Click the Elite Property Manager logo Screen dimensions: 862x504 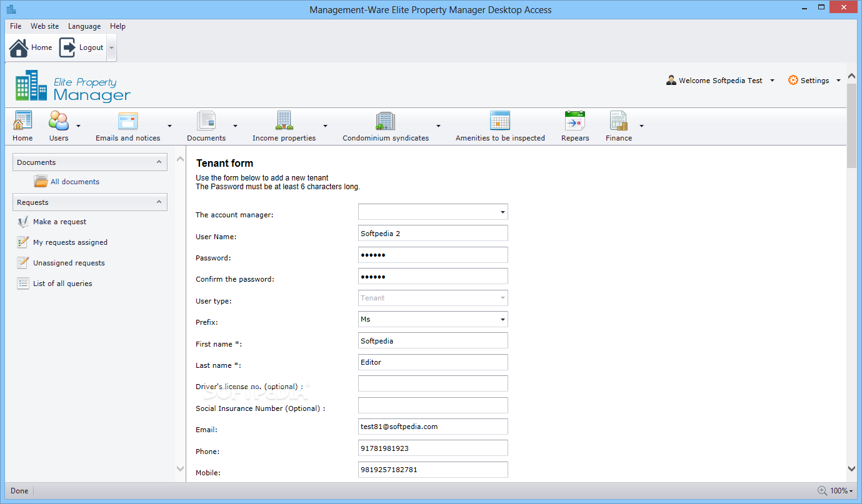click(x=73, y=86)
